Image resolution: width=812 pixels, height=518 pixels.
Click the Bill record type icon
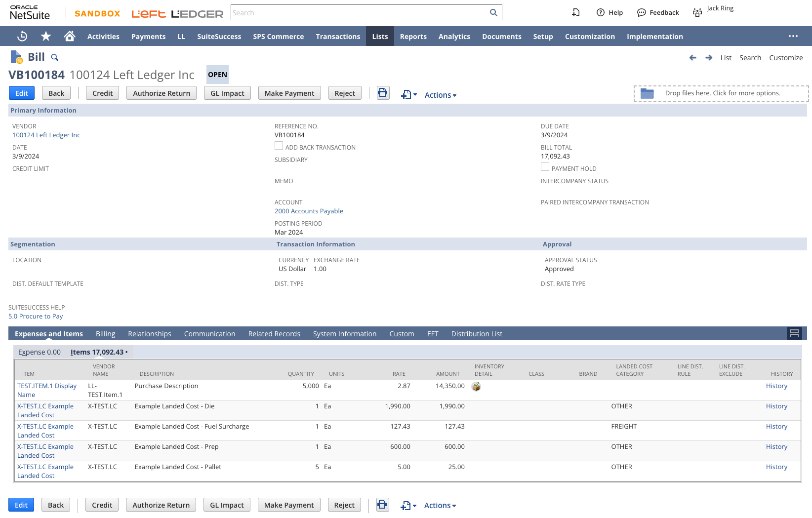pyautogui.click(x=16, y=57)
